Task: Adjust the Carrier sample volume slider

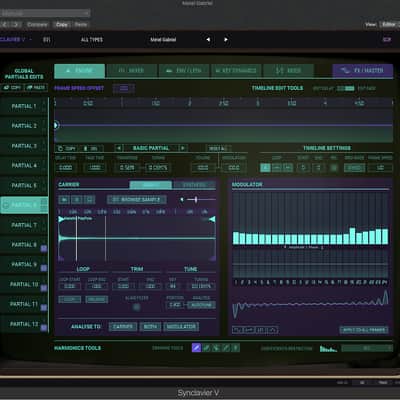Action: click(196, 200)
